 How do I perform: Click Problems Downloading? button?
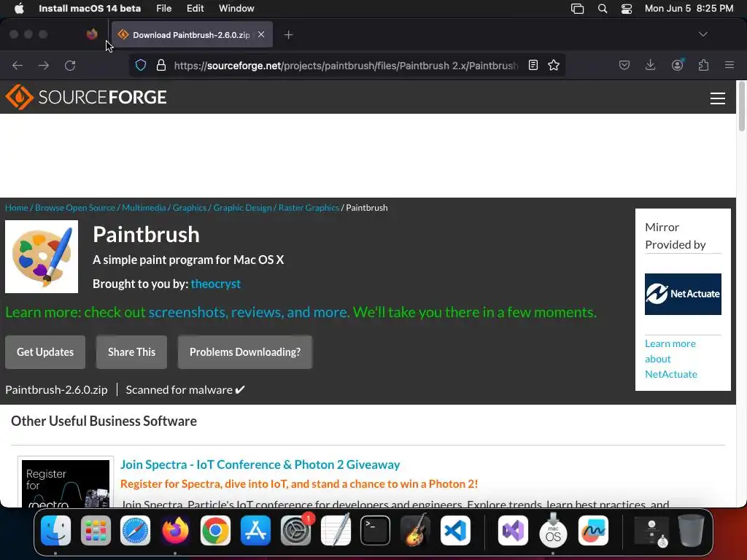pos(245,352)
